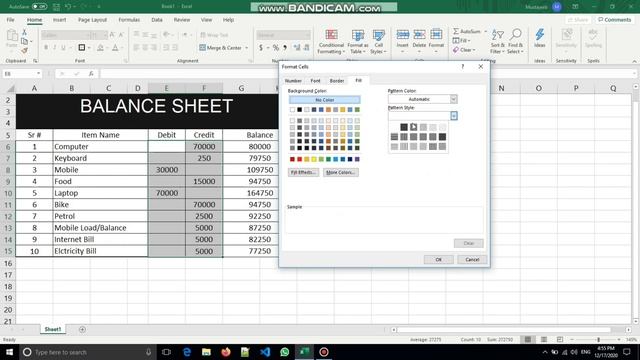Click the Cut scissors icon
Image resolution: width=640 pixels, height=360 pixels.
pos(24,32)
